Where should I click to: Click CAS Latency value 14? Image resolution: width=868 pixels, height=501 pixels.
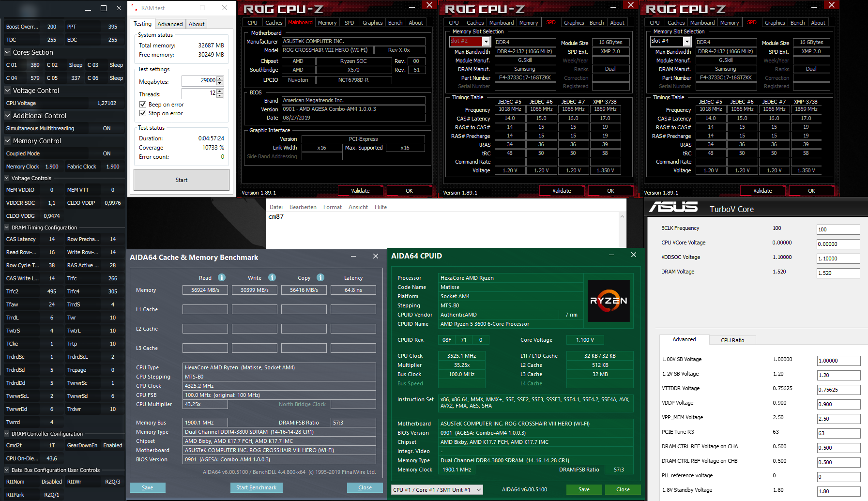(52, 239)
